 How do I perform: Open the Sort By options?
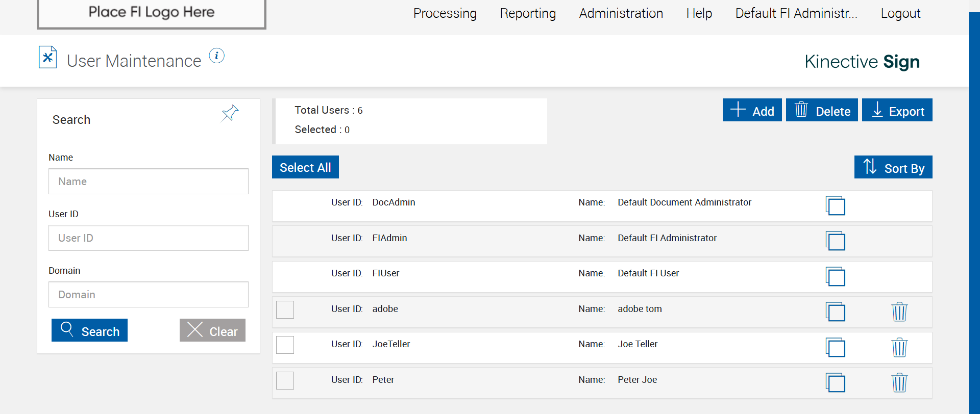[x=893, y=167]
